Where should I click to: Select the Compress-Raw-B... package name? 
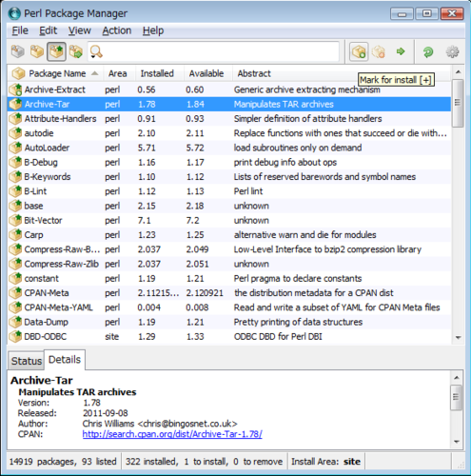[x=62, y=249]
